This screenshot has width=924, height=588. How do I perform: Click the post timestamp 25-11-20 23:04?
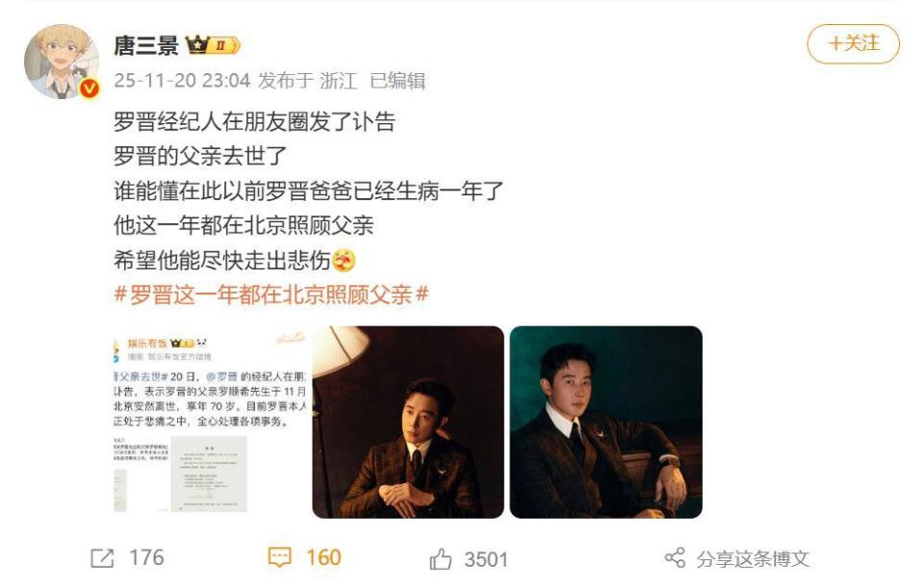click(x=182, y=81)
